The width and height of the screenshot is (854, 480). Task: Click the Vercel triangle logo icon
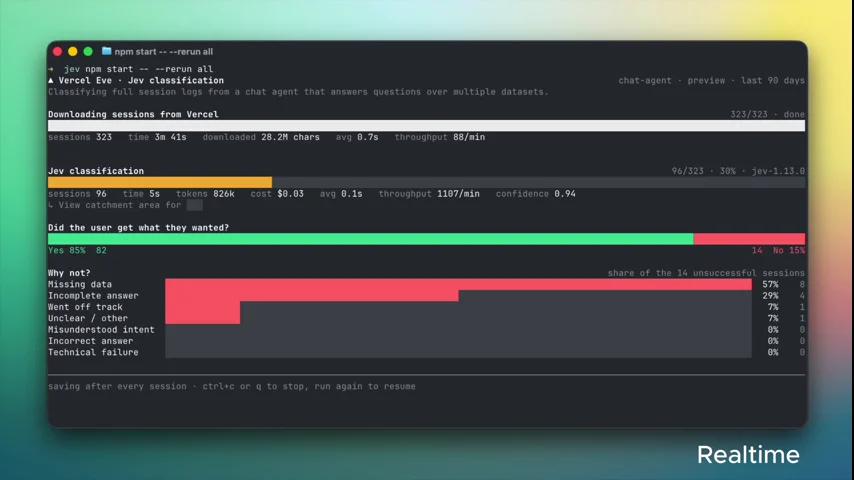51,80
